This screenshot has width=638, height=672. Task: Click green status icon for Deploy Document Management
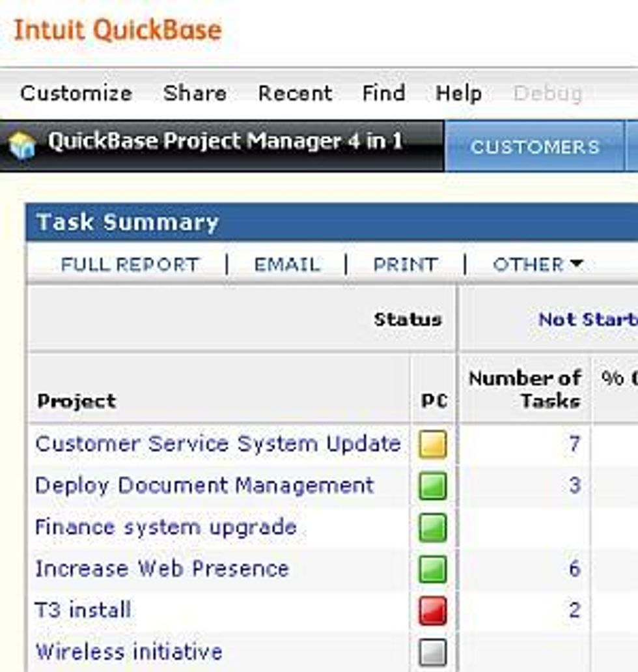click(433, 486)
